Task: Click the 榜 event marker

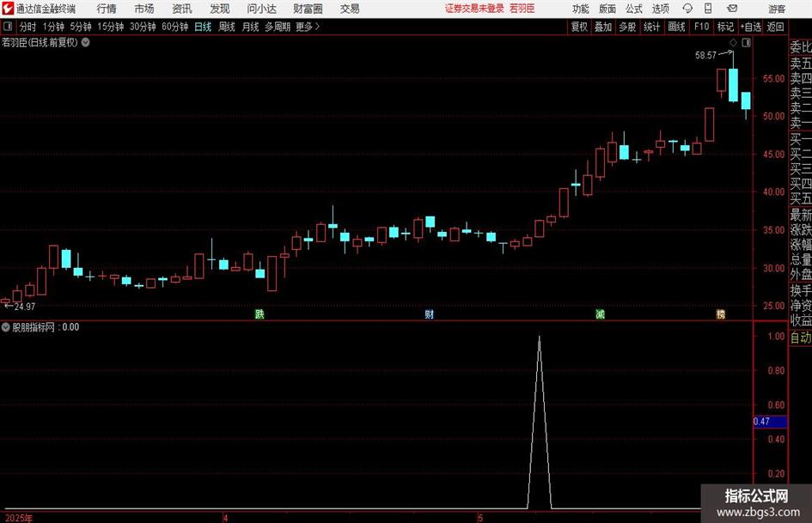Action: [x=720, y=314]
